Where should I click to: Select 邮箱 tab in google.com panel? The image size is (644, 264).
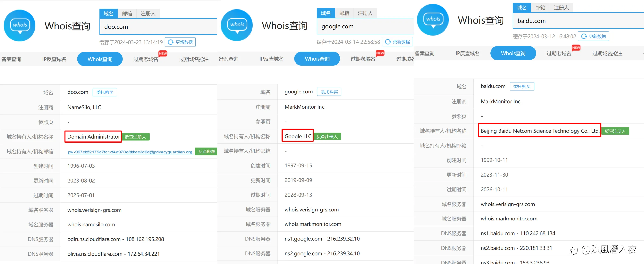click(x=344, y=13)
